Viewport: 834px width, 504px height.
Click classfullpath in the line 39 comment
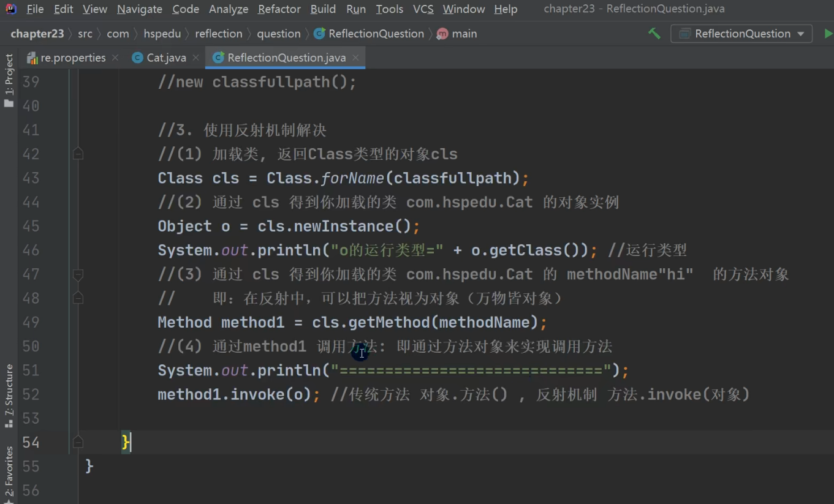271,82
